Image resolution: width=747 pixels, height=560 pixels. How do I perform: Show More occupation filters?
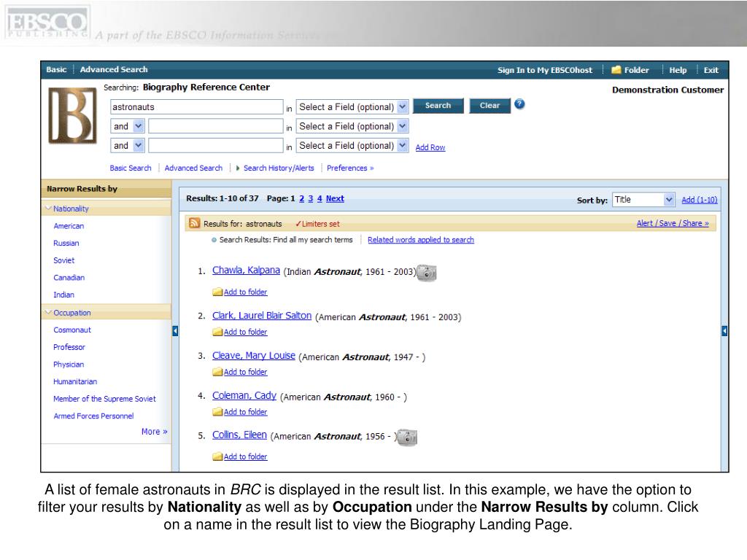(x=155, y=432)
